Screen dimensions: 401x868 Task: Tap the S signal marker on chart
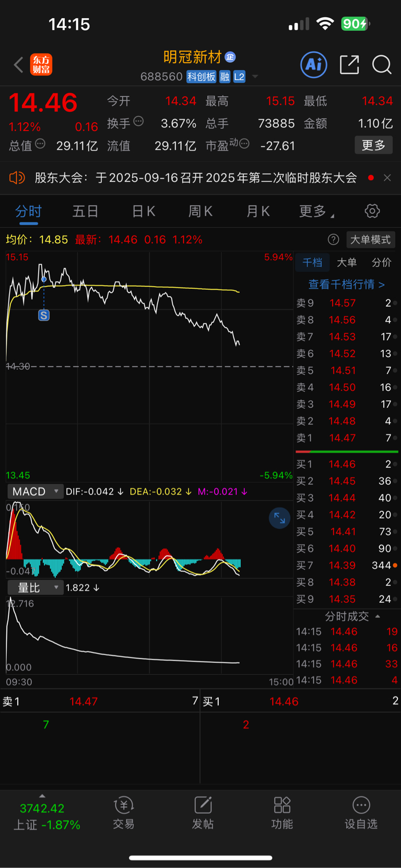[x=44, y=315]
